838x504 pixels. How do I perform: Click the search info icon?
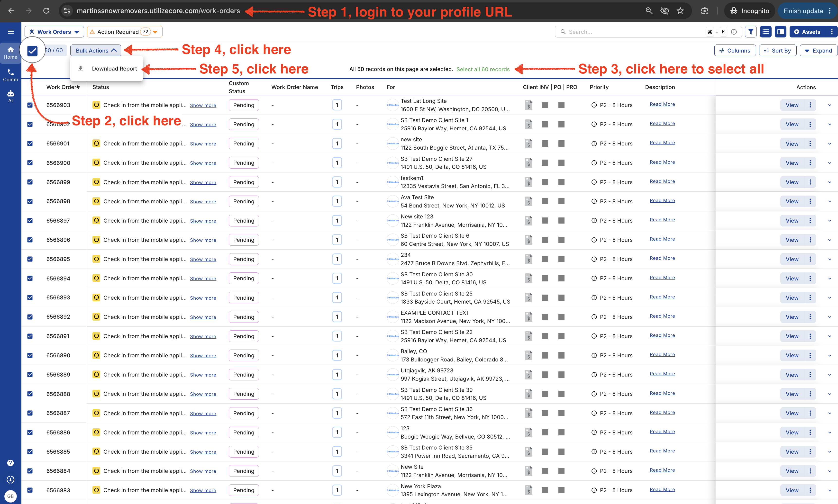coord(734,32)
